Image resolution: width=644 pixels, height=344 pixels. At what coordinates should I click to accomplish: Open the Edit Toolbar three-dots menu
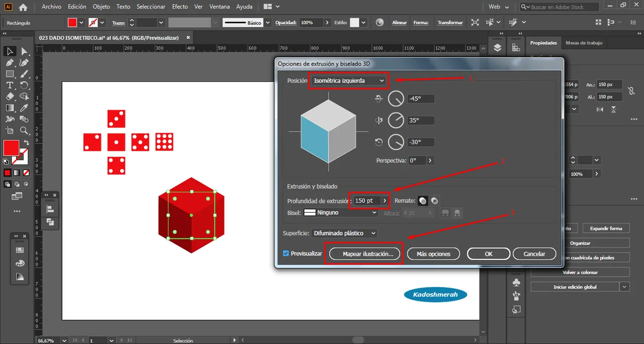click(17, 211)
